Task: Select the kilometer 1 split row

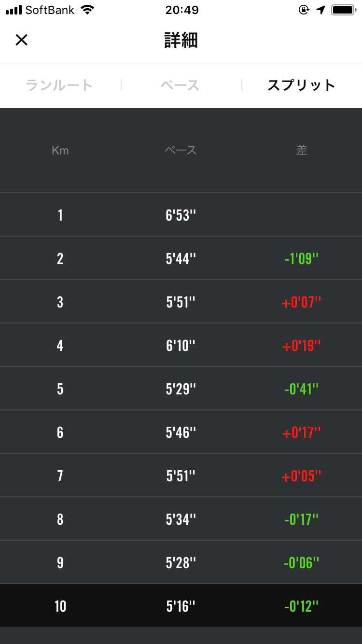Action: (x=181, y=215)
